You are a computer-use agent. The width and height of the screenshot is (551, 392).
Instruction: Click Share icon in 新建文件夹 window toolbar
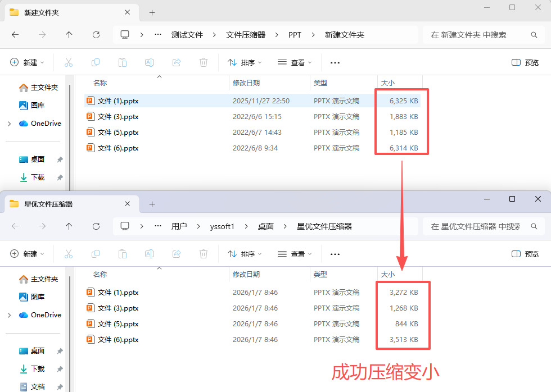tap(177, 62)
